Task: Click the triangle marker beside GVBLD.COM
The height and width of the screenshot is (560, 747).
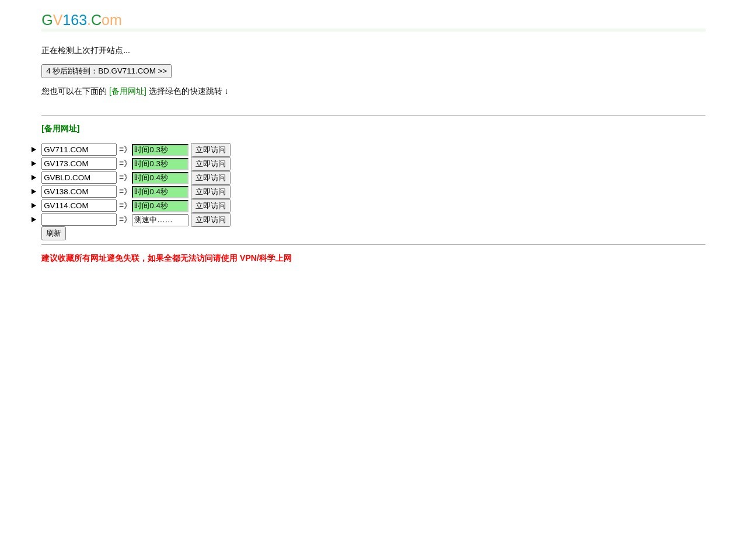Action: pos(34,178)
